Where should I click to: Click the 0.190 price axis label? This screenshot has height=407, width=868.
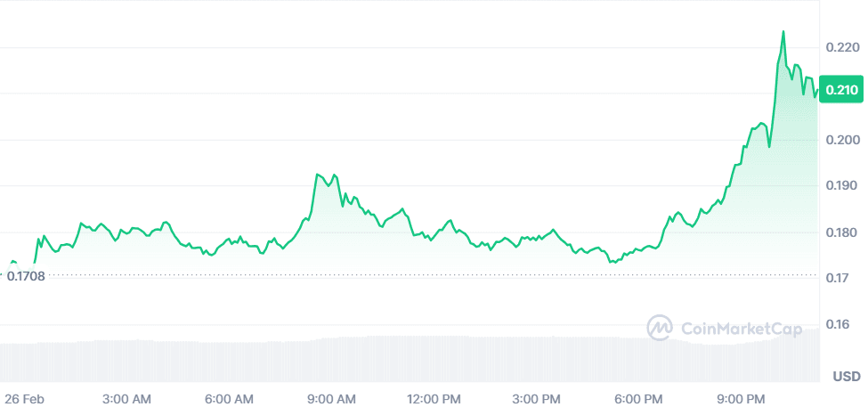(840, 187)
